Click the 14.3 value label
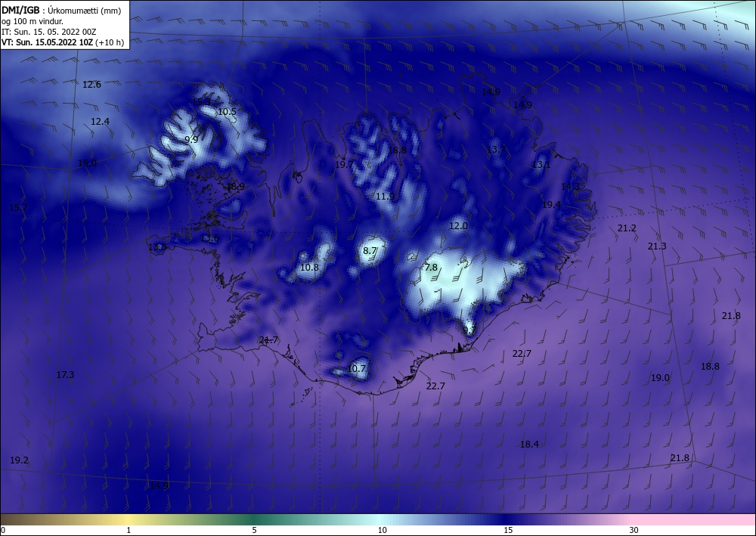 (x=570, y=187)
